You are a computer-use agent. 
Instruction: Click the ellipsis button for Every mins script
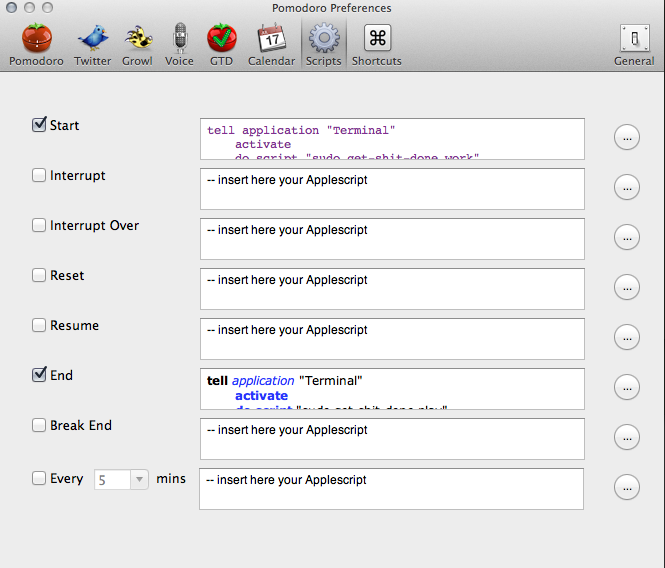coord(627,487)
